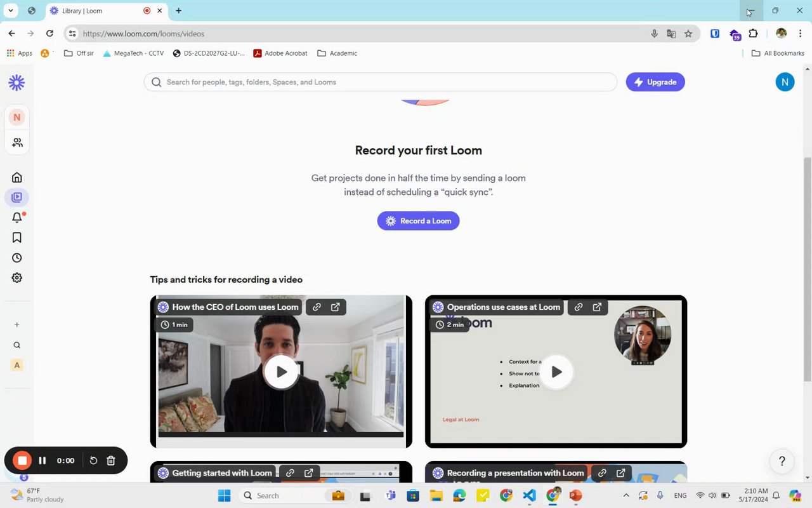
Task: Click the invite people icon in sidebar
Action: click(17, 142)
